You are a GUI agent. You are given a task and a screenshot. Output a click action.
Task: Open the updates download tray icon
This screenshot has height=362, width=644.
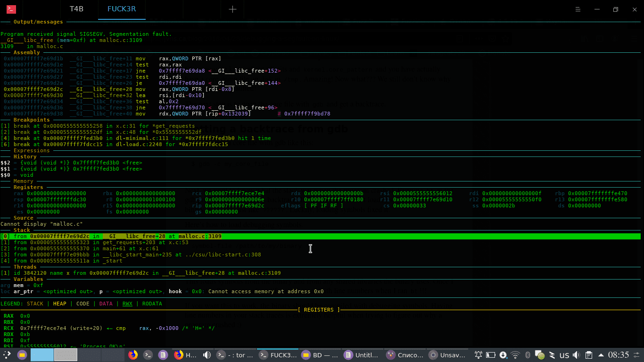pos(503,355)
